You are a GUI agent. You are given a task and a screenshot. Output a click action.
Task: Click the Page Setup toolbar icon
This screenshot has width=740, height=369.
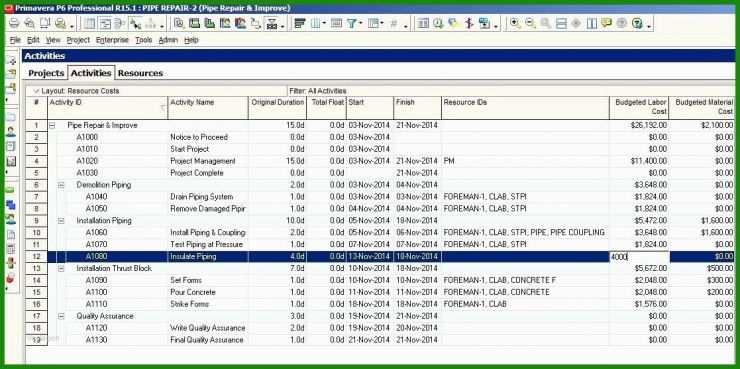tap(45, 23)
